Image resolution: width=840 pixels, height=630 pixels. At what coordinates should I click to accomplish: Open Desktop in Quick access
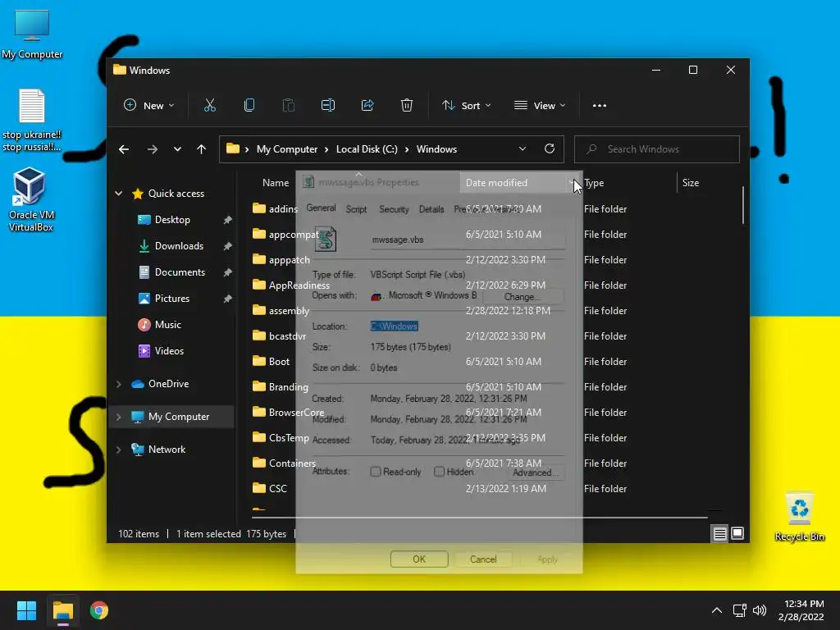[x=172, y=220]
